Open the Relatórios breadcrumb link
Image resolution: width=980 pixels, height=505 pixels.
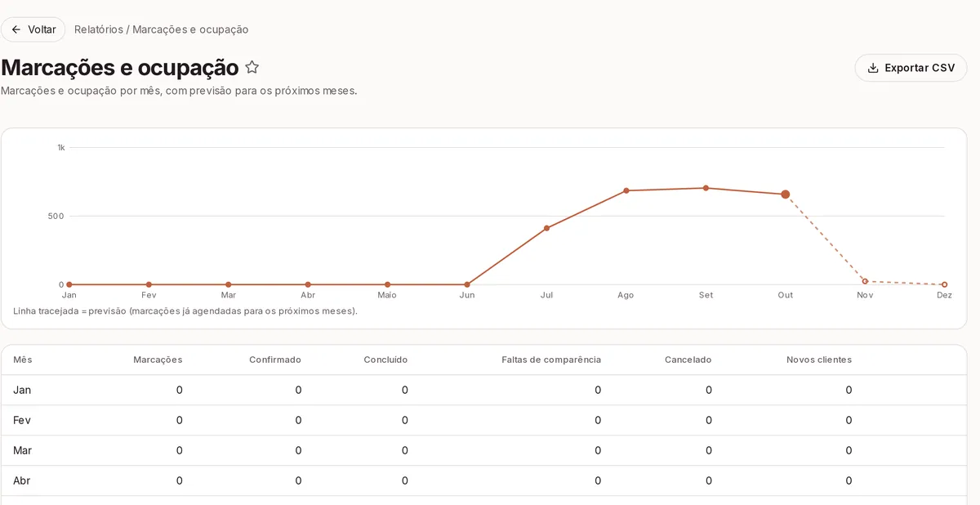[x=99, y=29]
